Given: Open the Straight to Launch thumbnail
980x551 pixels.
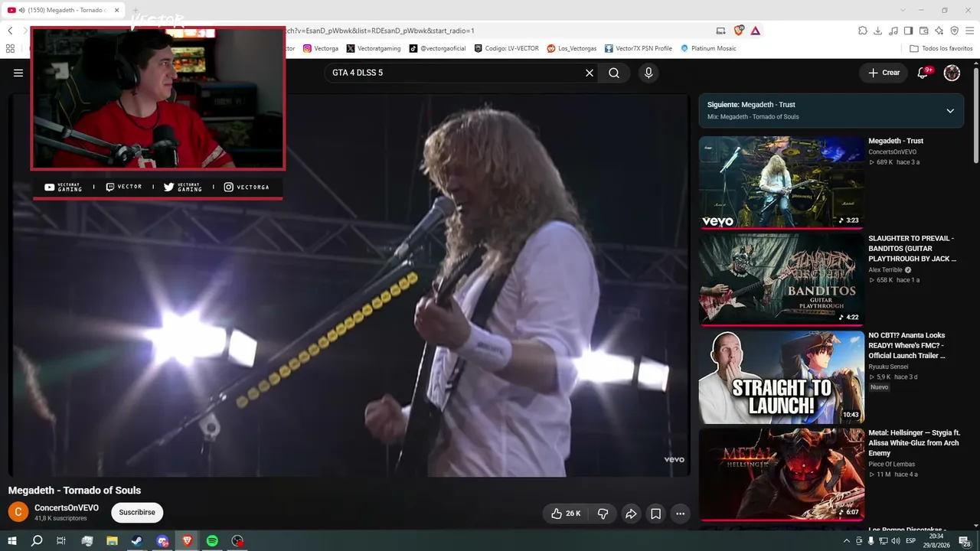Looking at the screenshot, I should point(782,377).
